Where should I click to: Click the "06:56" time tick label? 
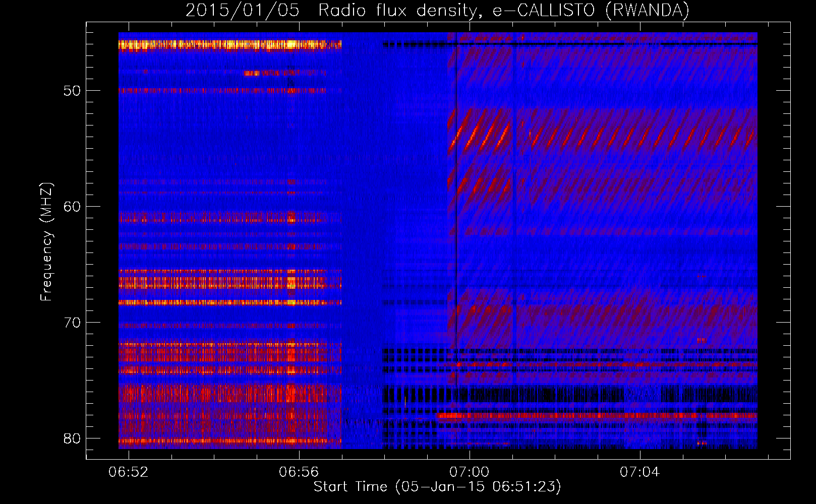[x=299, y=472]
